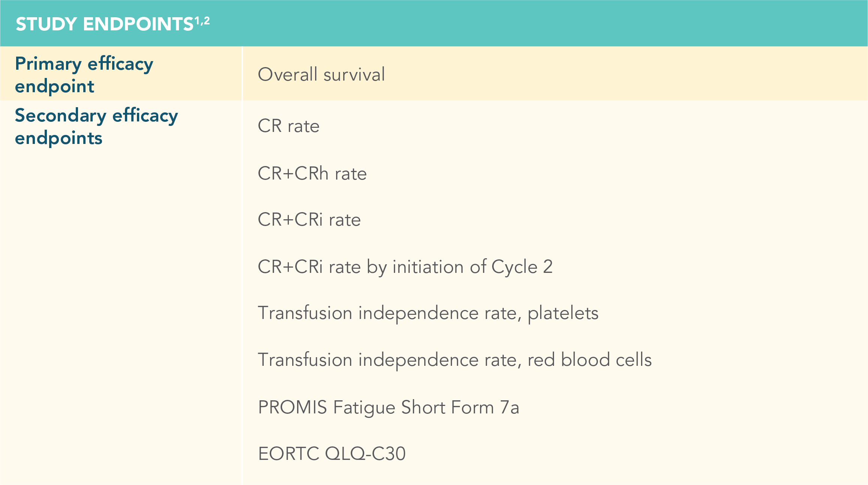Click the CR rate entry
Viewport: 868px width, 485px height.
click(x=288, y=126)
